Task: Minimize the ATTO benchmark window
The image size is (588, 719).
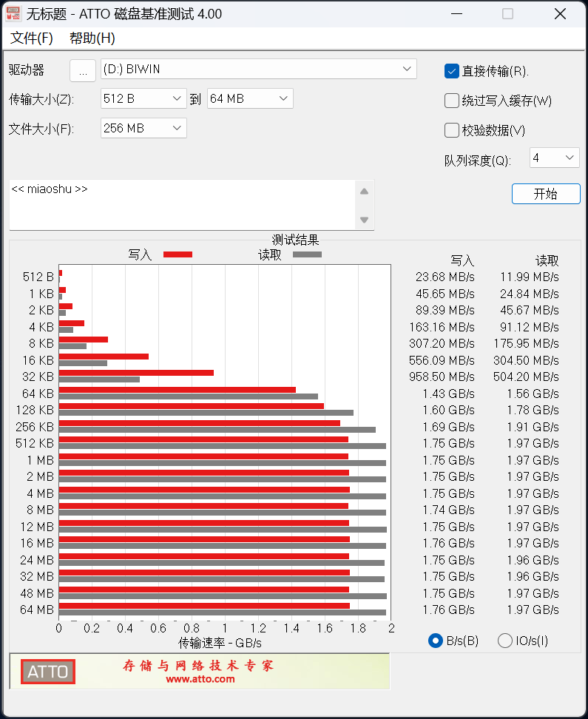Action: 456,14
